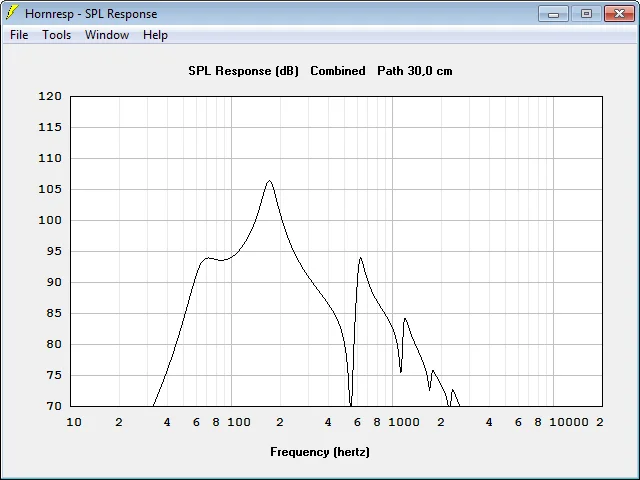640x480 pixels.
Task: Click the 'Path 30,0 cm' text
Action: point(415,71)
